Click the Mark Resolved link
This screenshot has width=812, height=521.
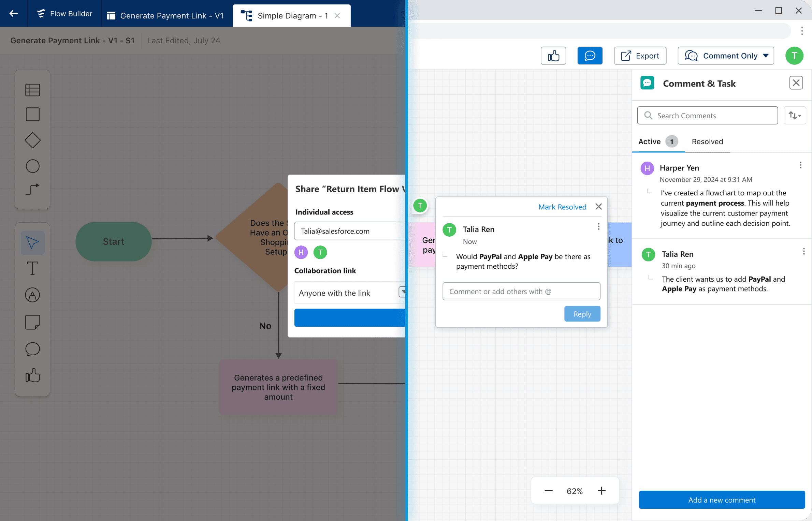pyautogui.click(x=562, y=207)
